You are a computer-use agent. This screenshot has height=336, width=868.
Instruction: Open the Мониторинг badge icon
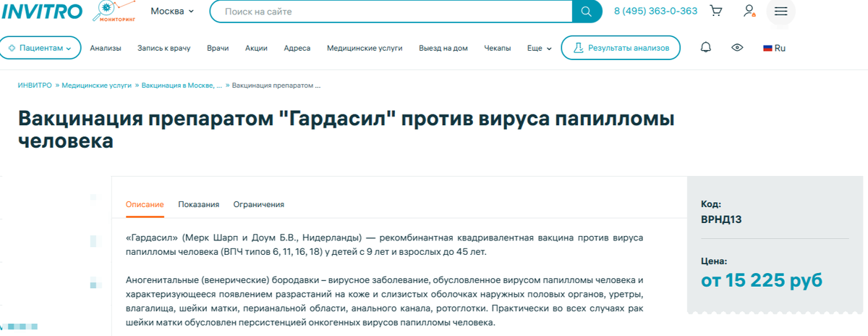(116, 12)
